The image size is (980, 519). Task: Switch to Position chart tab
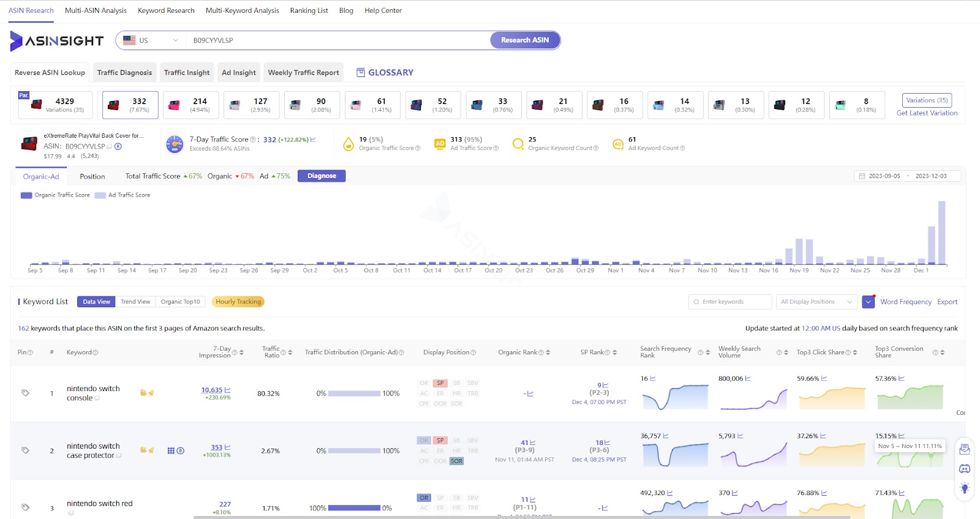coord(92,176)
